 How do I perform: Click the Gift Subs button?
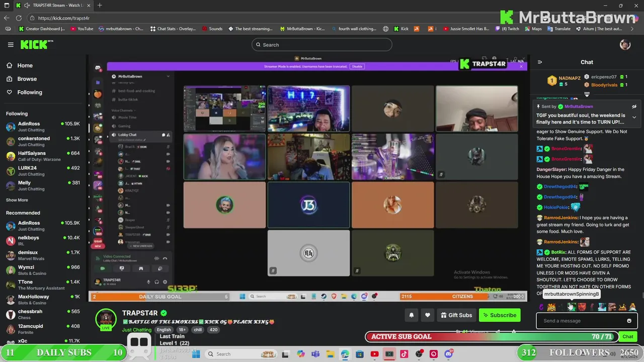point(456,315)
